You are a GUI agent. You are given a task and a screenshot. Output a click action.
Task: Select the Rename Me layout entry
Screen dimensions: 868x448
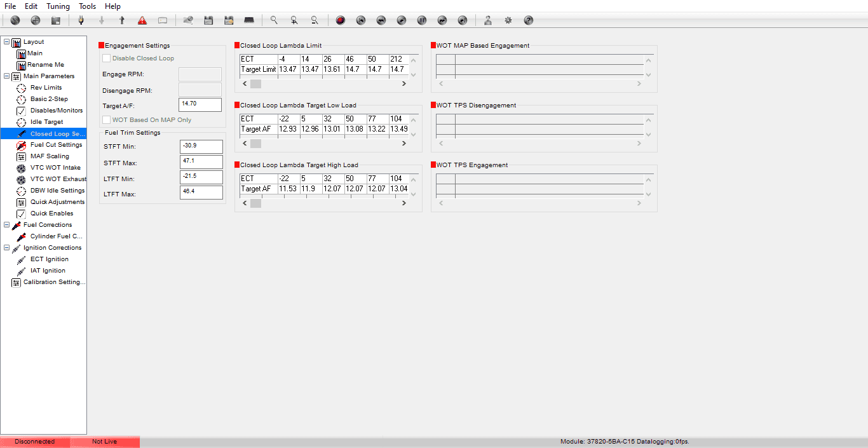coord(50,64)
